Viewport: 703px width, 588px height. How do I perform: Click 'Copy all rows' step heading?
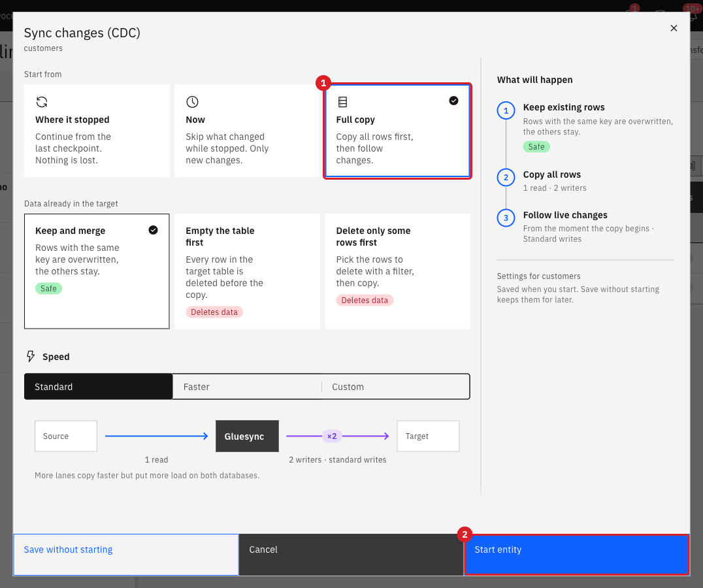tap(552, 174)
